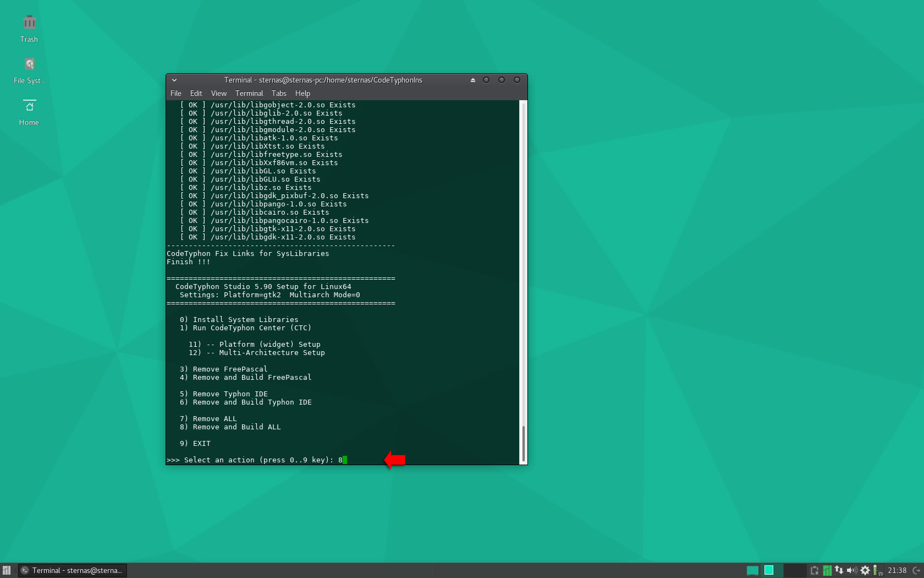Select the Terminal task button in taskbar
This screenshot has width=924, height=578.
pyautogui.click(x=72, y=570)
